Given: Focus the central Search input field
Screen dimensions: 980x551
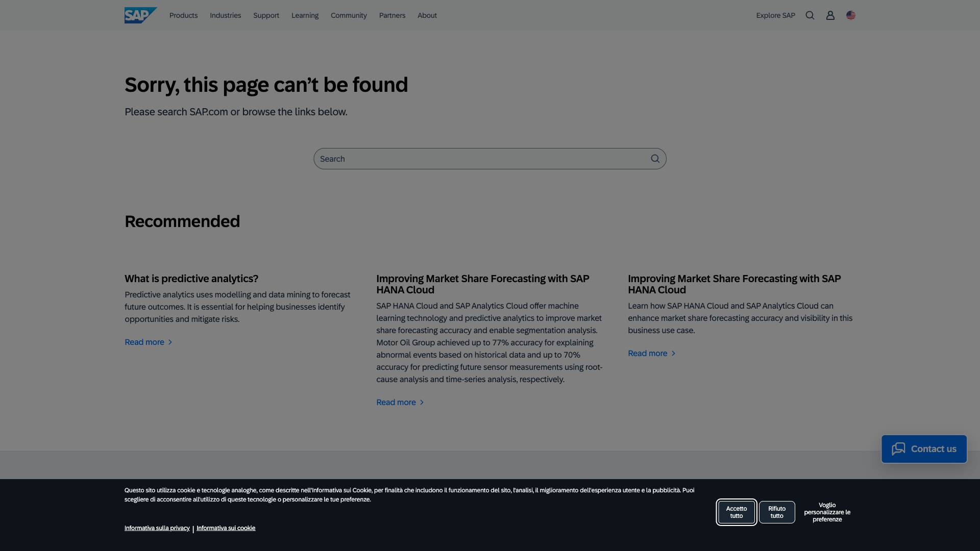Looking at the screenshot, I should [480, 159].
